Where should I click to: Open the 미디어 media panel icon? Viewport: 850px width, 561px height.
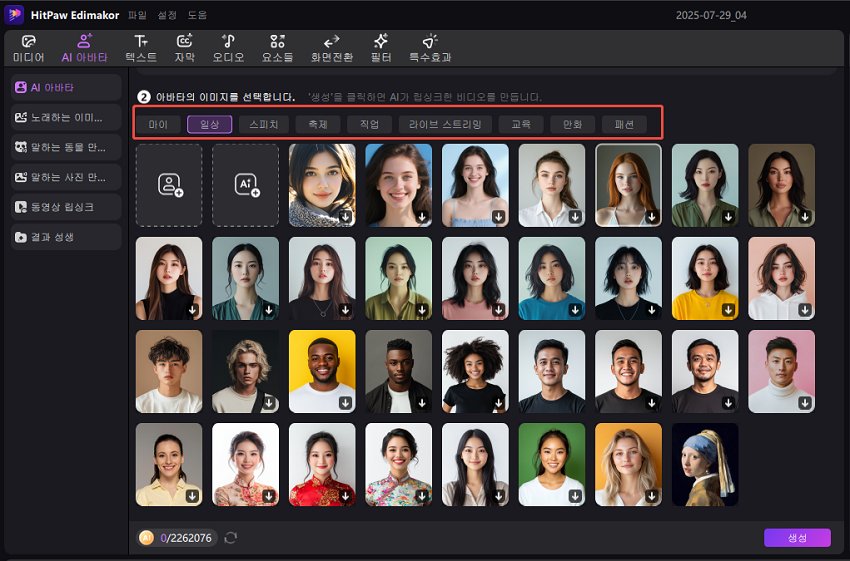click(x=28, y=48)
